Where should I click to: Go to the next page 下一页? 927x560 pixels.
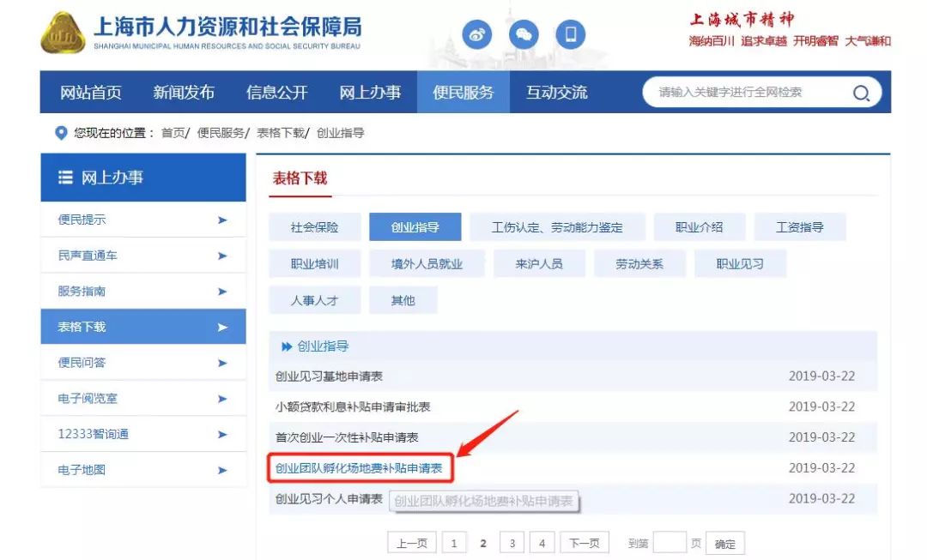click(585, 544)
